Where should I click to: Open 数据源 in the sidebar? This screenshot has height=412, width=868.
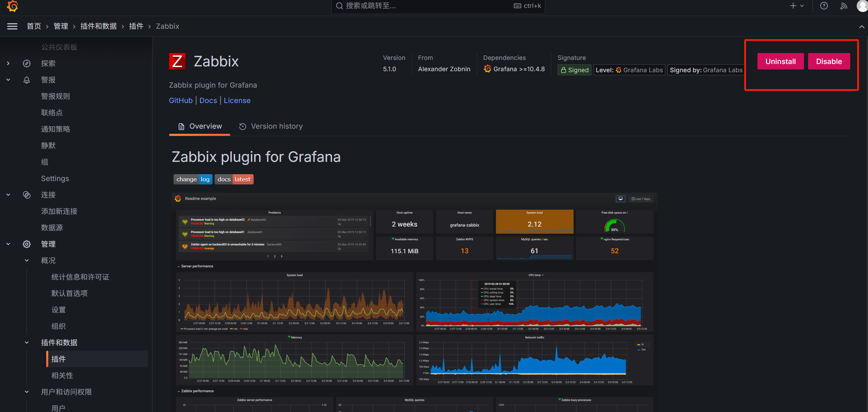(52, 228)
